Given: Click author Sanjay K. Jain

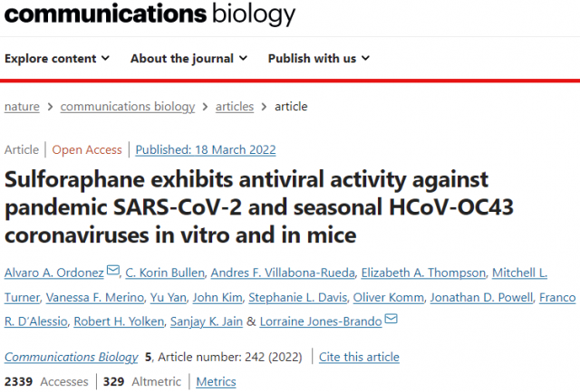Looking at the screenshot, I should [x=207, y=321].
